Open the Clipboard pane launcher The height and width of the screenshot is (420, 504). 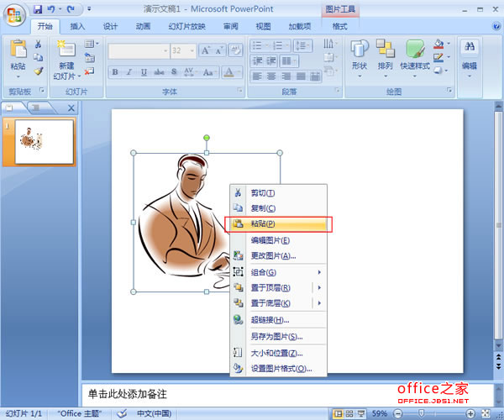coord(42,90)
